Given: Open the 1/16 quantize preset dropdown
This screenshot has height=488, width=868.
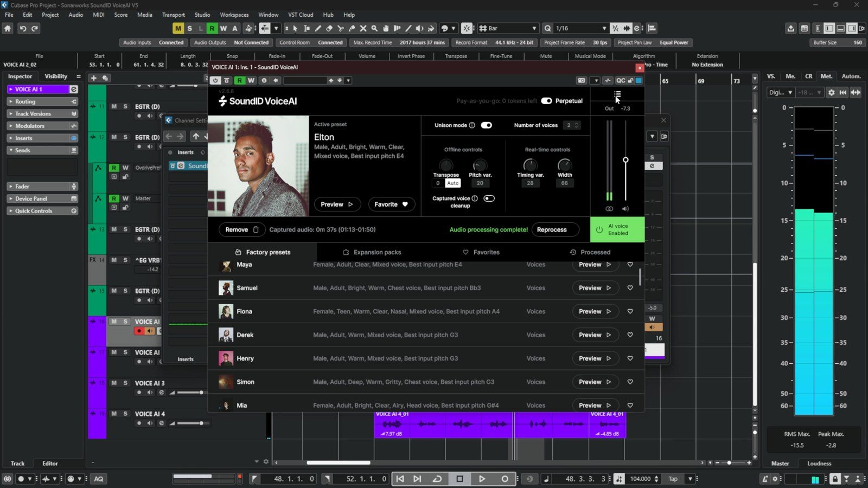Looking at the screenshot, I should [580, 28].
